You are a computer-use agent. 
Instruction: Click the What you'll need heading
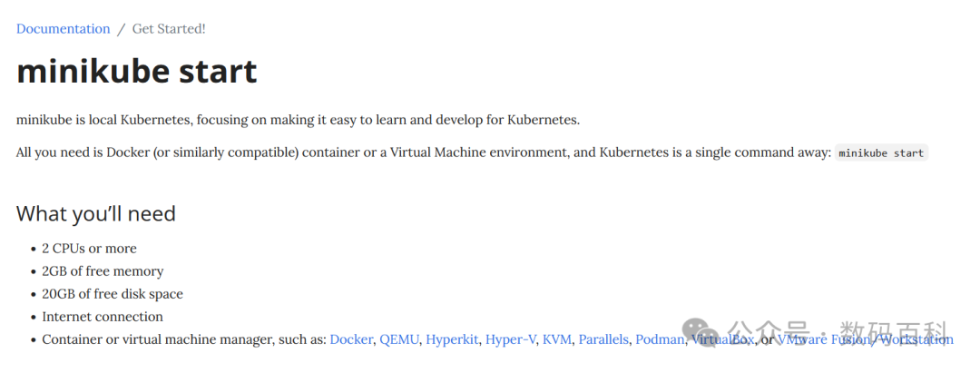pos(95,213)
